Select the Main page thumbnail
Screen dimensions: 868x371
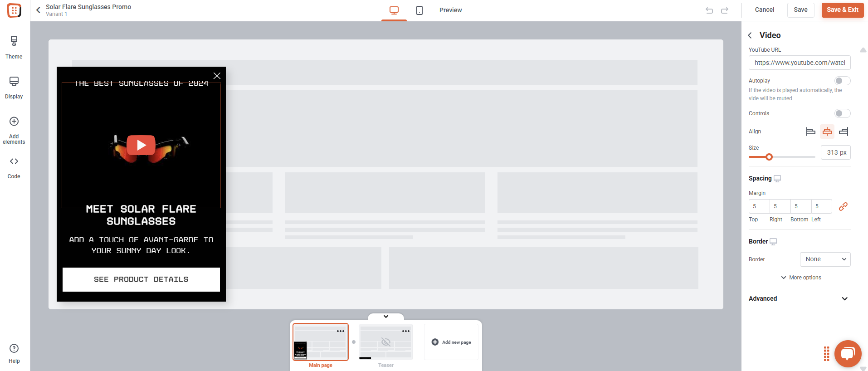click(321, 342)
